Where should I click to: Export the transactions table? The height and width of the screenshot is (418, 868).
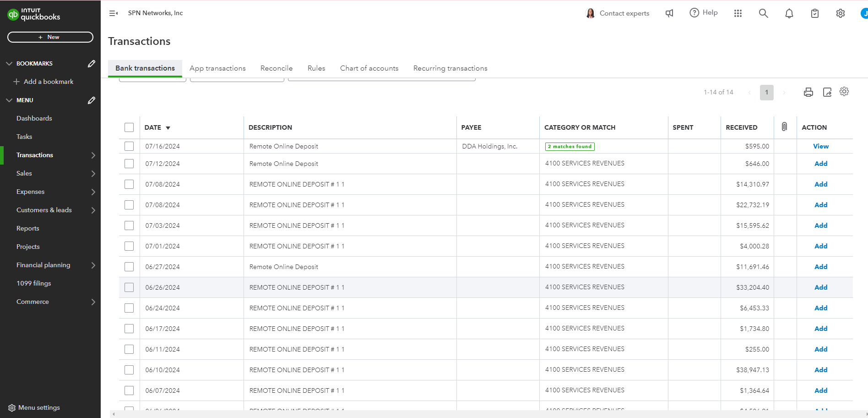point(827,92)
